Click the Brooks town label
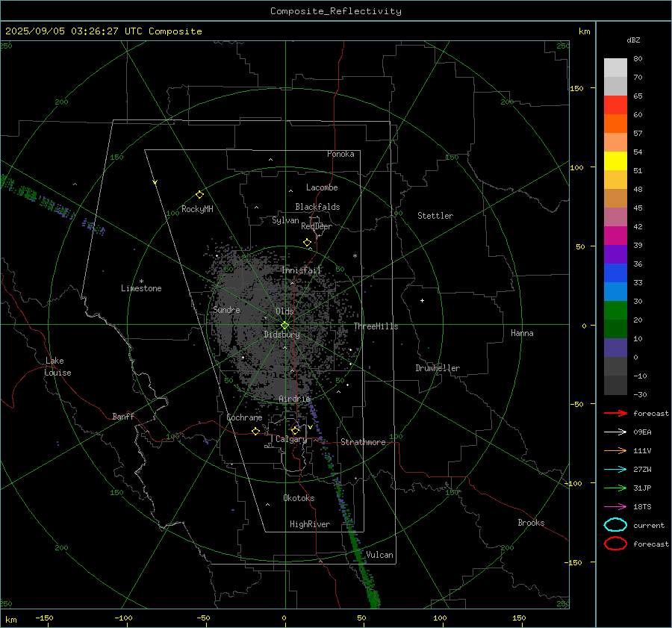672x628 pixels. [x=531, y=523]
